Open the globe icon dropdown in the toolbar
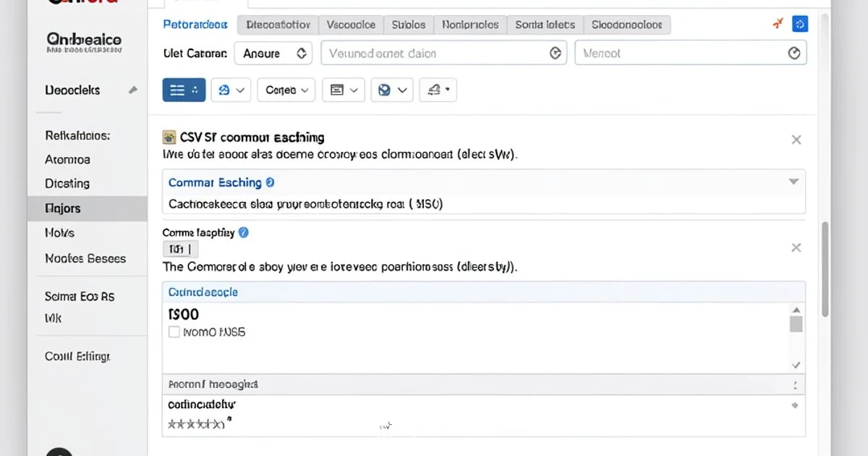868x456 pixels. click(x=392, y=90)
